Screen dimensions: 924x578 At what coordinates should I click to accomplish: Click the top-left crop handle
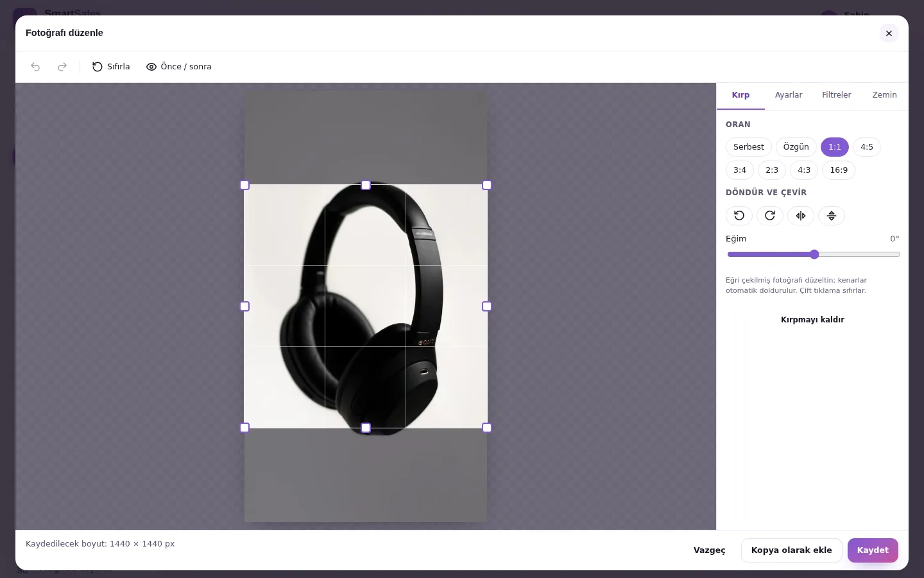[x=244, y=185]
